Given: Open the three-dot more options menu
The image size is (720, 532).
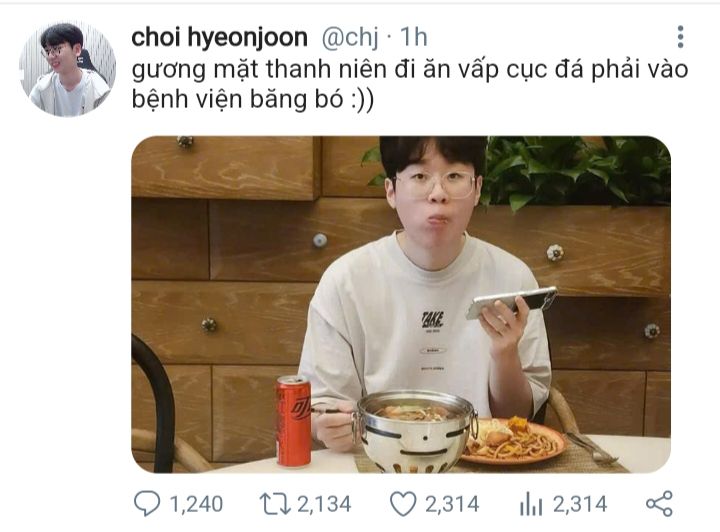Looking at the screenshot, I should click(680, 37).
